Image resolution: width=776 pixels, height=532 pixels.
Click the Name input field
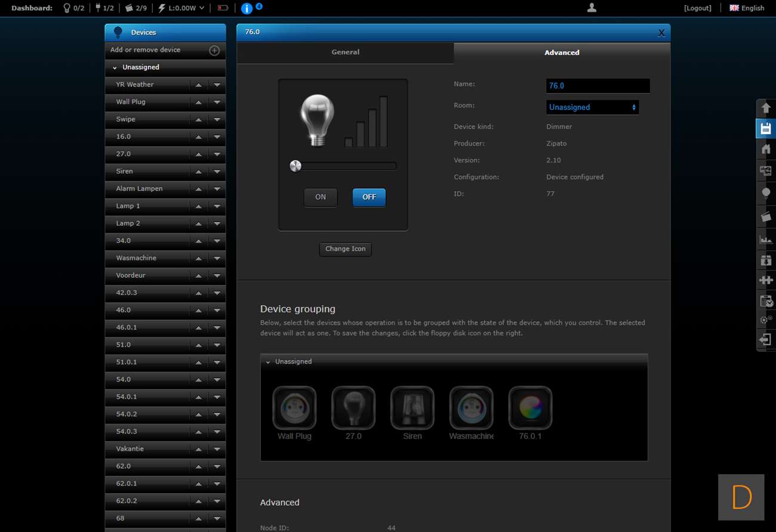[x=598, y=86]
